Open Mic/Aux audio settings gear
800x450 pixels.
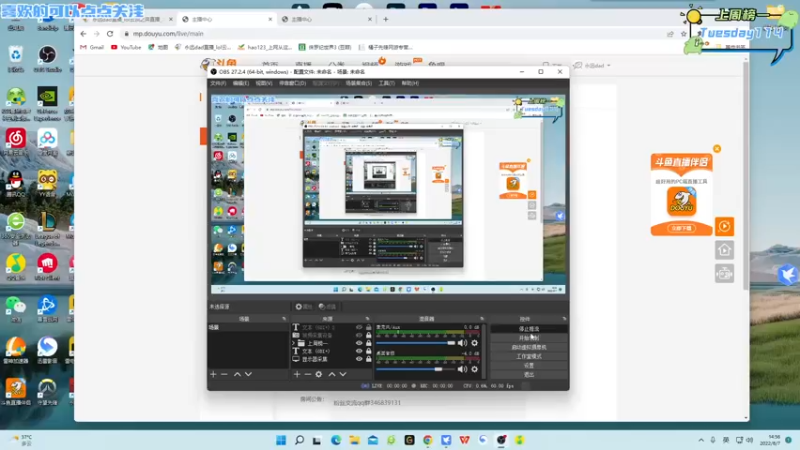point(474,343)
